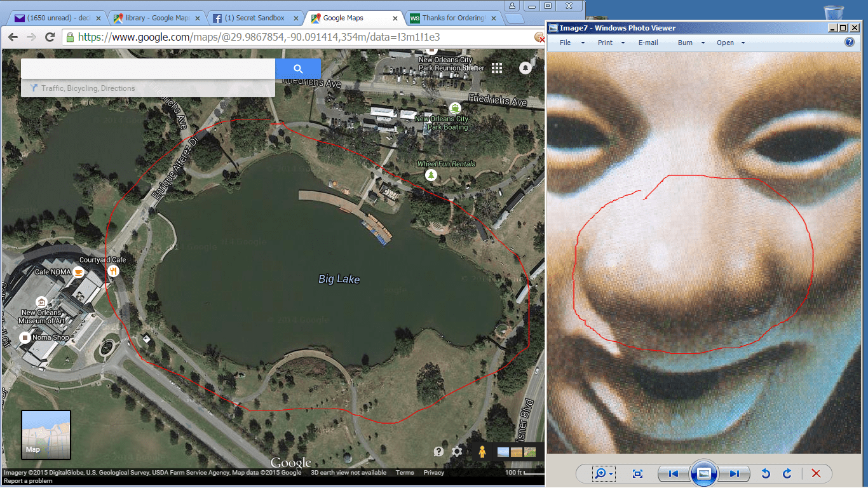Click 'Report a problem' link

click(28, 481)
